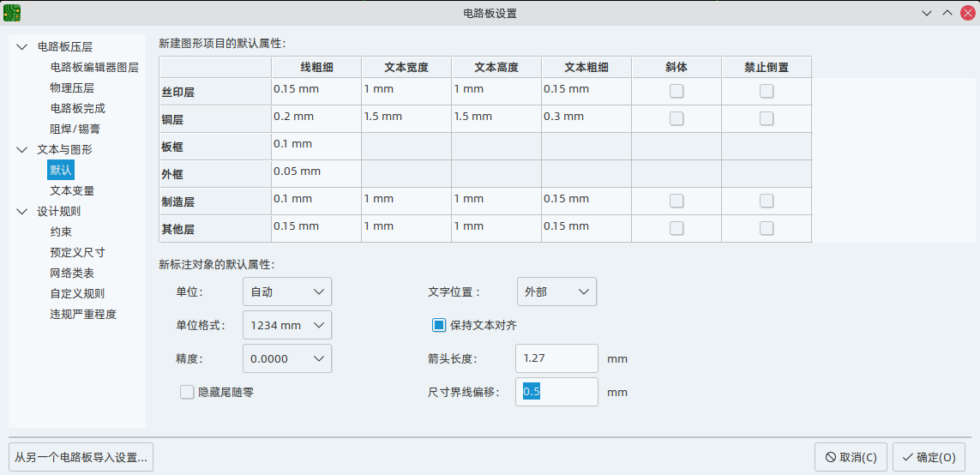Open the 精度 dropdown showing 0.0000
The image size is (980, 475).
coord(287,358)
